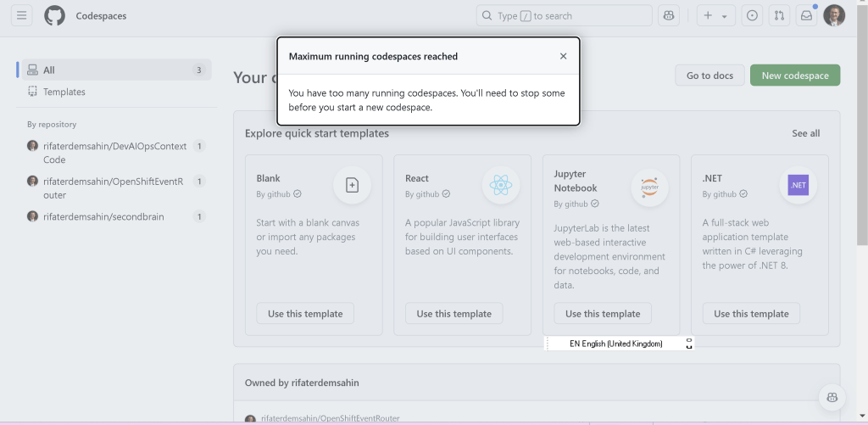Filter by DevAIOpsContextCode repository
The width and height of the screenshot is (868, 425).
click(x=116, y=153)
